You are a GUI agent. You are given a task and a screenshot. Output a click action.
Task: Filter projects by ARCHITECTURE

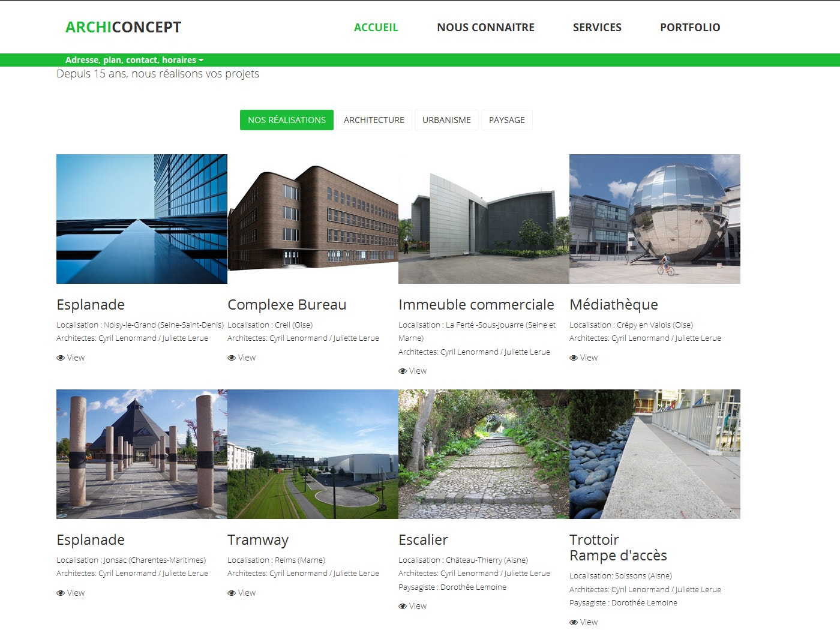[x=374, y=120]
